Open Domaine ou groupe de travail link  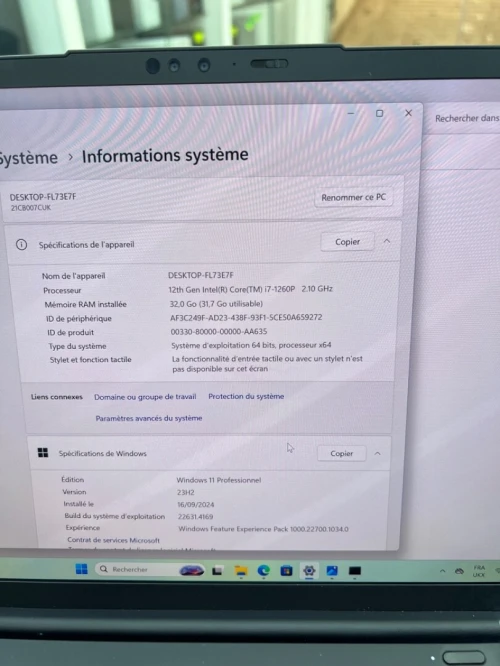145,397
